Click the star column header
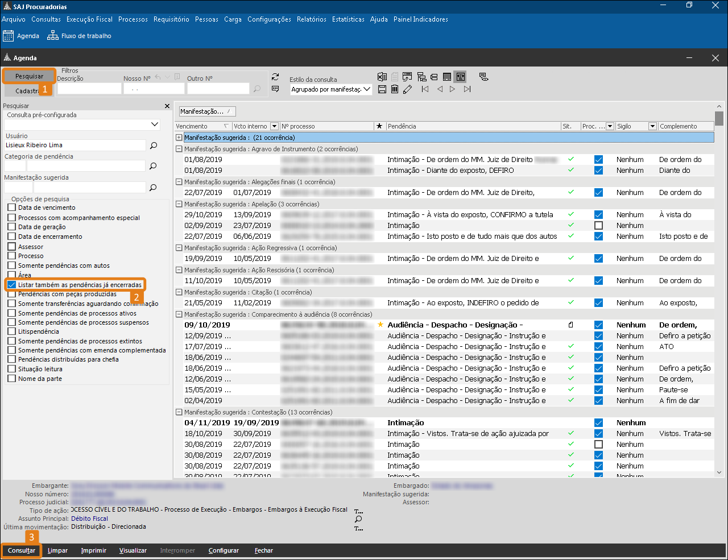This screenshot has height=560, width=728. tap(379, 126)
